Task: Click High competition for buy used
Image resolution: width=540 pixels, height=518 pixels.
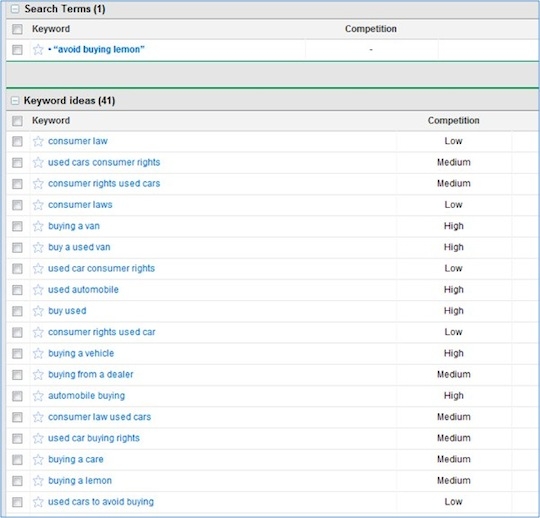Action: [454, 311]
